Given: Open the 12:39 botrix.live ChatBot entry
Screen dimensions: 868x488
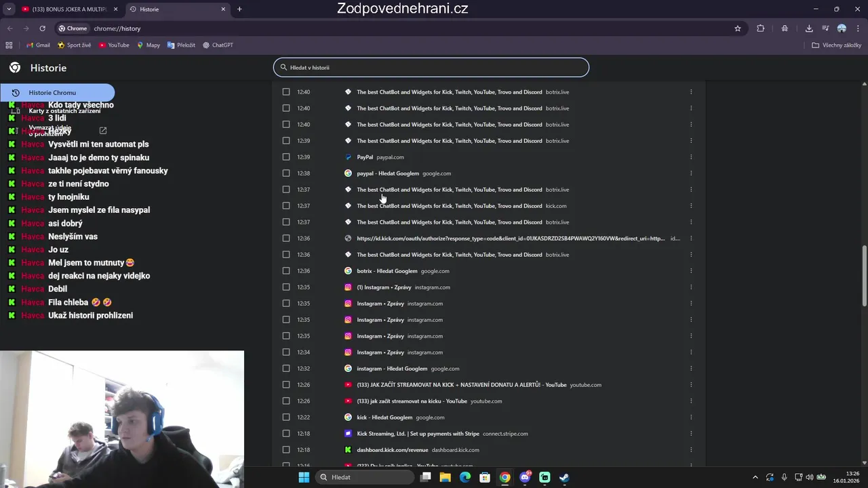Looking at the screenshot, I should click(450, 141).
